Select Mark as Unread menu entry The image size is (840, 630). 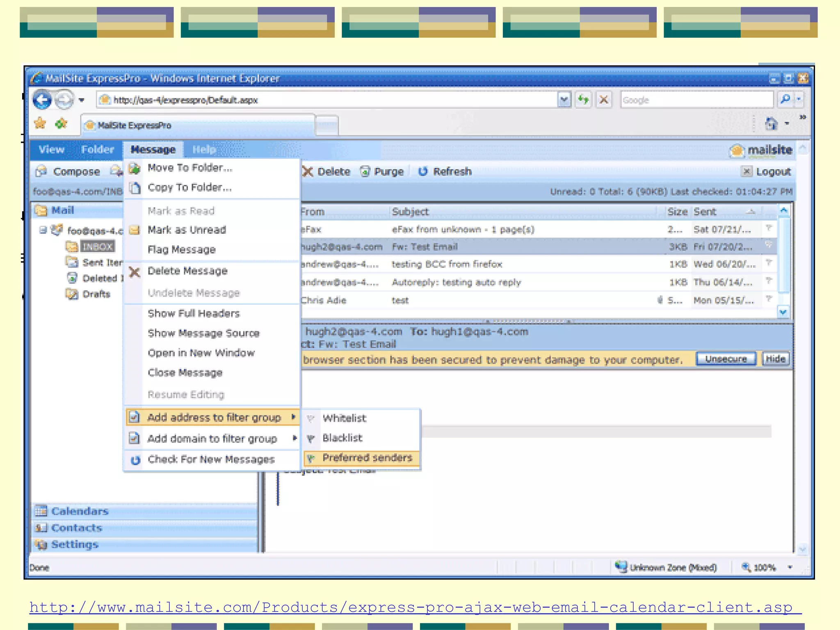point(212,230)
